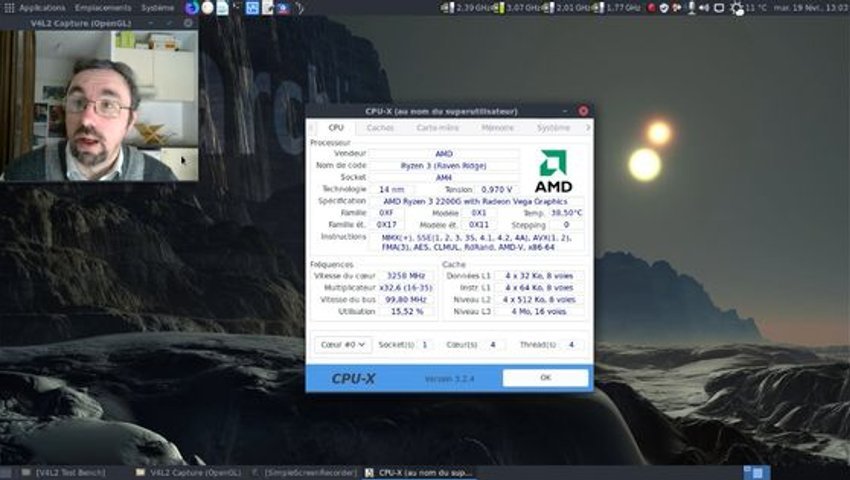Open the document file launcher icon
The width and height of the screenshot is (850, 480).
click(222, 8)
